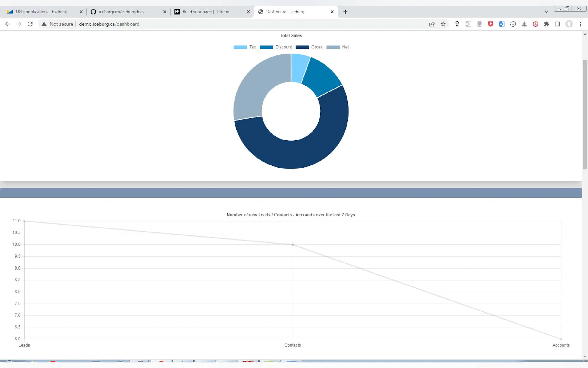Viewport: 588px width, 368px height.
Task: Click the black downloads arrow extension
Action: [524, 24]
